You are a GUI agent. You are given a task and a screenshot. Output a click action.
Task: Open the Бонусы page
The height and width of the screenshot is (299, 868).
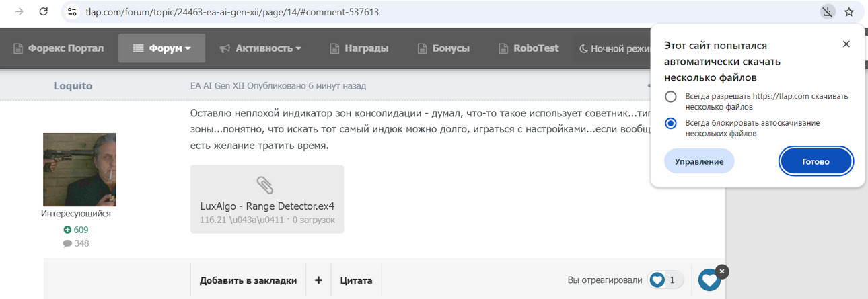pyautogui.click(x=443, y=48)
